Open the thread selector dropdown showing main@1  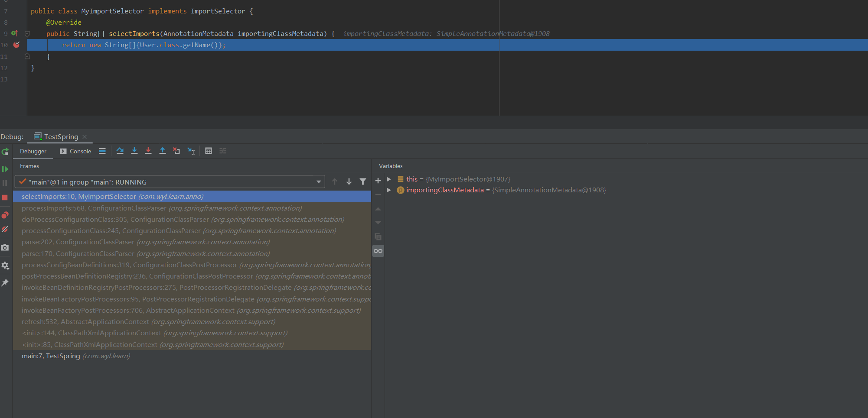(319, 181)
